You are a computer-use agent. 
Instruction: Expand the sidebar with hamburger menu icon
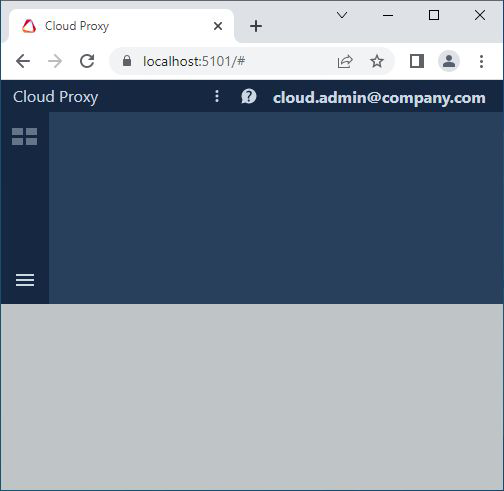25,280
